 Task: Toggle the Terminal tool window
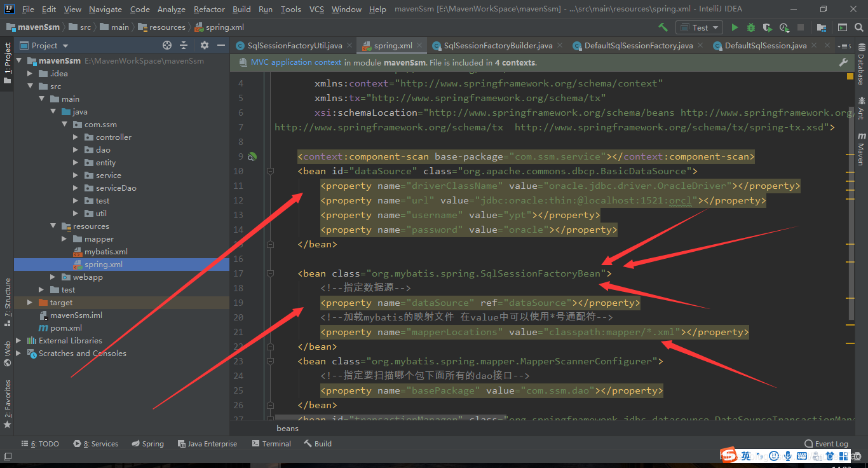pyautogui.click(x=271, y=444)
